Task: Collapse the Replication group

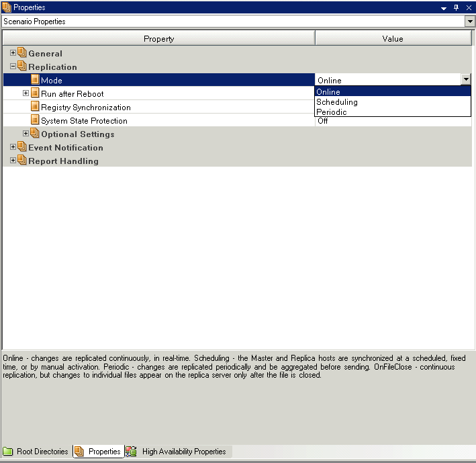Action: pyautogui.click(x=13, y=67)
